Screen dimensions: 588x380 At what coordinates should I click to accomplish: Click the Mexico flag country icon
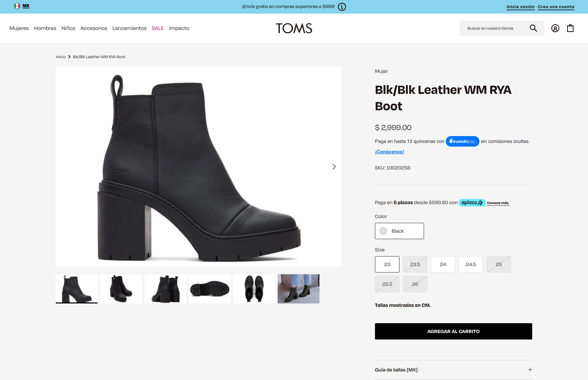click(17, 6)
